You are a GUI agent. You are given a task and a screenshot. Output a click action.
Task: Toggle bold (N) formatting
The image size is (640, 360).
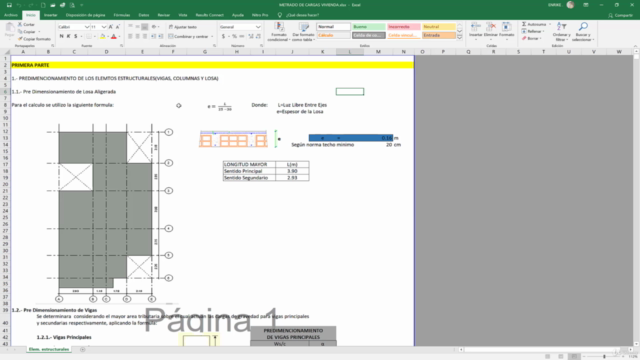(62, 36)
